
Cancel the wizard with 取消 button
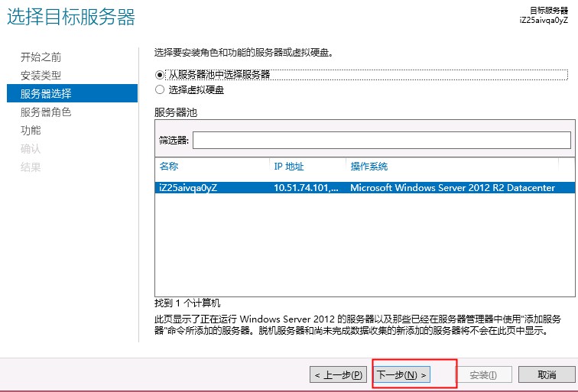(x=547, y=374)
